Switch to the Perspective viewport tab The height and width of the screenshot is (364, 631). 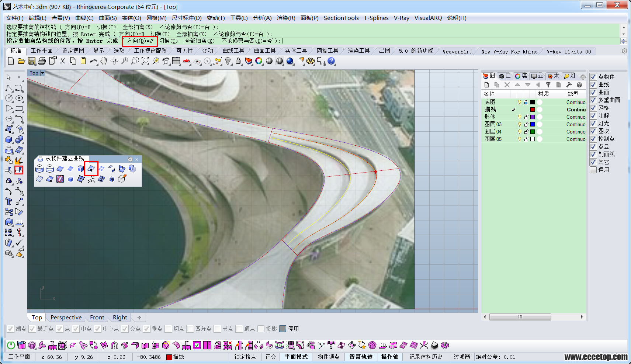[66, 317]
